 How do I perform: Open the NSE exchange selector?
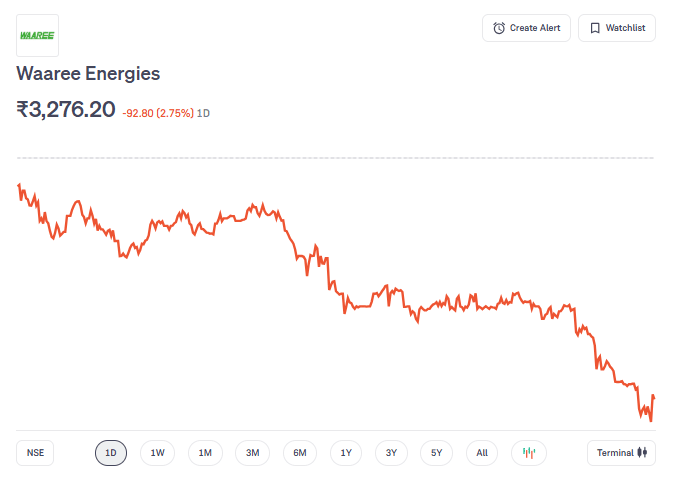36,453
